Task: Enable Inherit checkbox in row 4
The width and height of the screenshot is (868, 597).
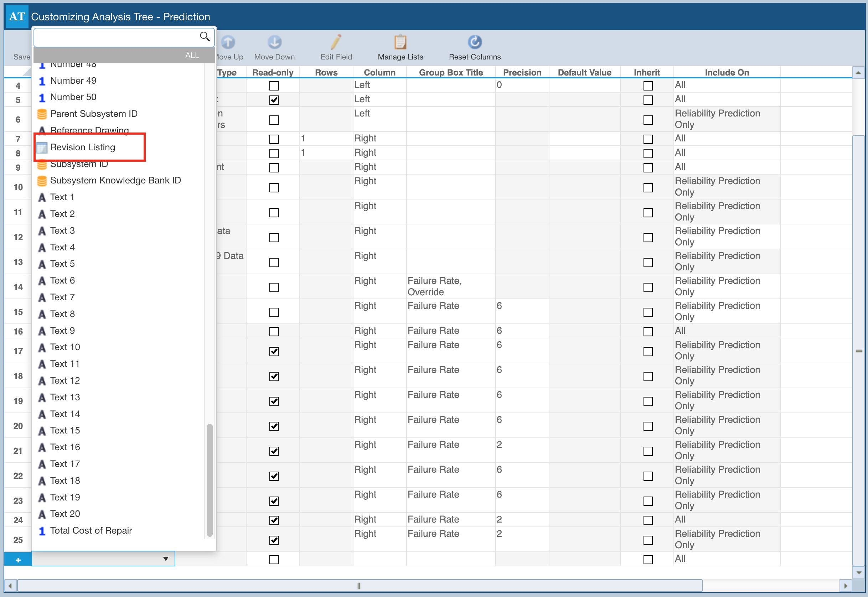Action: coord(648,85)
